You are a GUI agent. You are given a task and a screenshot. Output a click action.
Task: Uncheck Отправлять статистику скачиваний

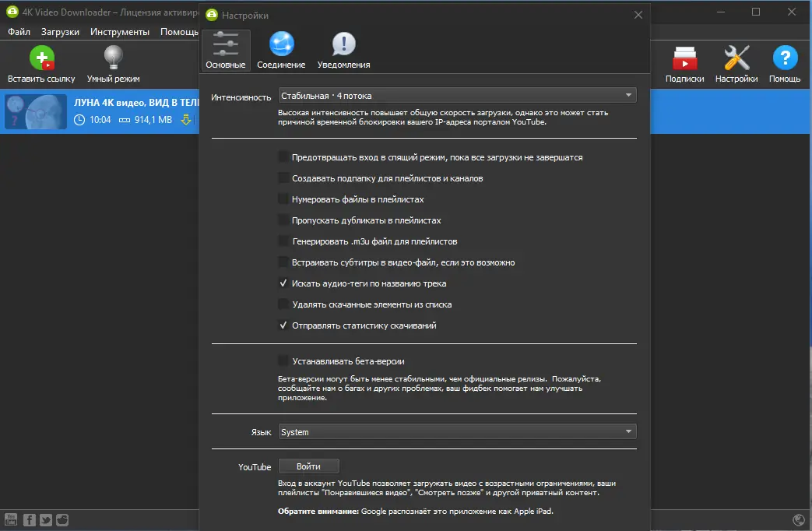coord(283,325)
